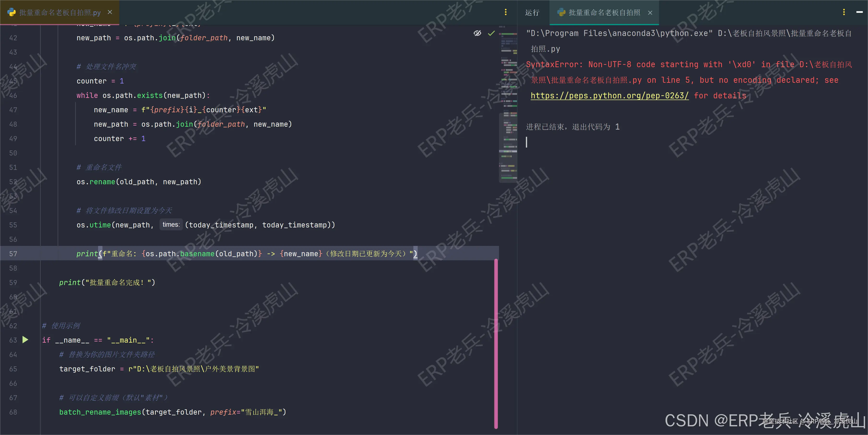Toggle the crossed-eye reader mode icon
Image resolution: width=868 pixels, height=435 pixels.
point(477,33)
